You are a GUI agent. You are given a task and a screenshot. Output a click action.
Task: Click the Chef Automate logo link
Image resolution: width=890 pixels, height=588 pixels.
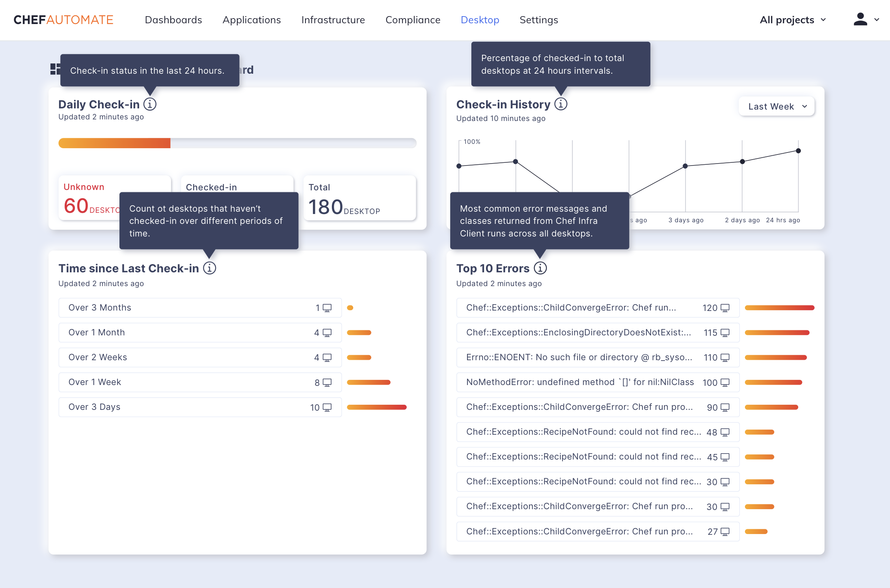(x=63, y=20)
